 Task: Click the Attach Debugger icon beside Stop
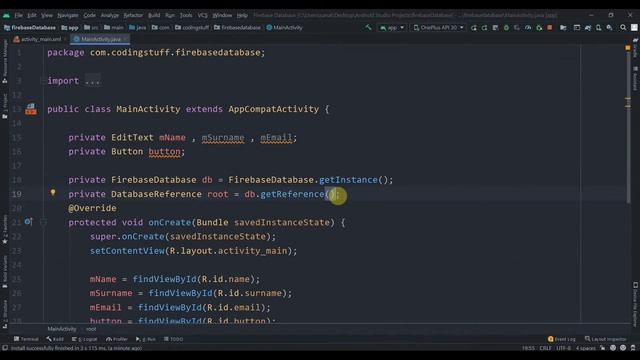539,28
